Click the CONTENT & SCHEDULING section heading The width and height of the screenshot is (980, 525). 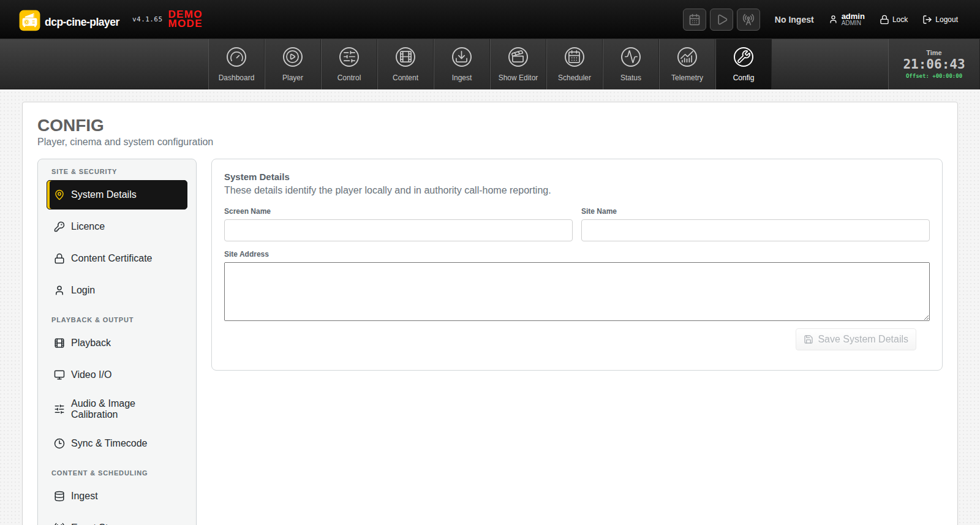(99, 473)
